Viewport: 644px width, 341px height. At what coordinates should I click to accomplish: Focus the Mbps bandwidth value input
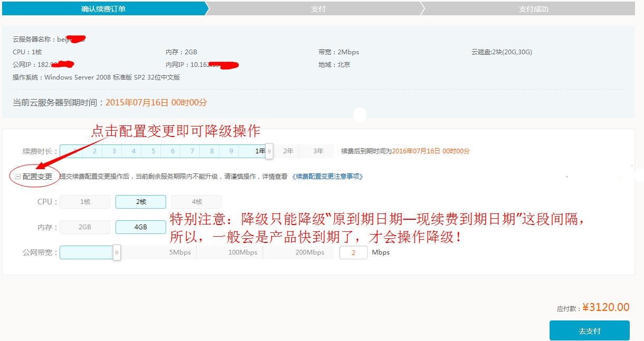point(353,253)
